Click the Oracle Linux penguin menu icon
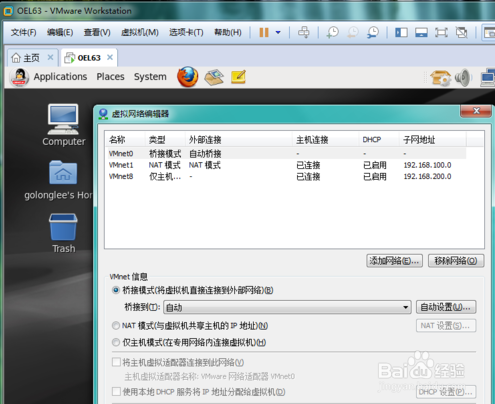The height and width of the screenshot is (404, 495). pyautogui.click(x=19, y=77)
